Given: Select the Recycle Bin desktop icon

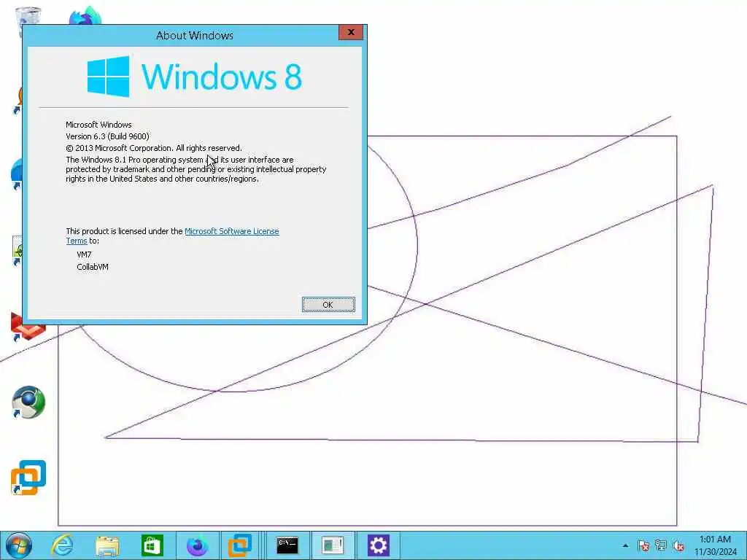Looking at the screenshot, I should [x=28, y=17].
